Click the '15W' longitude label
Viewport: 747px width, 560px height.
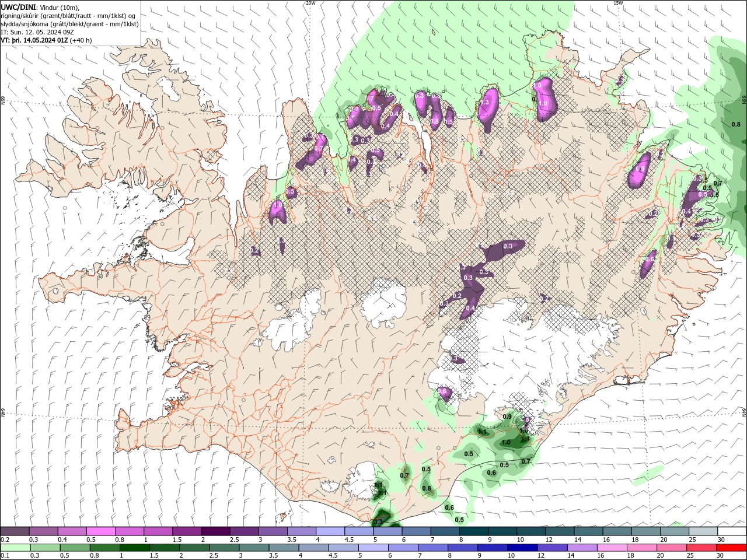[618, 3]
